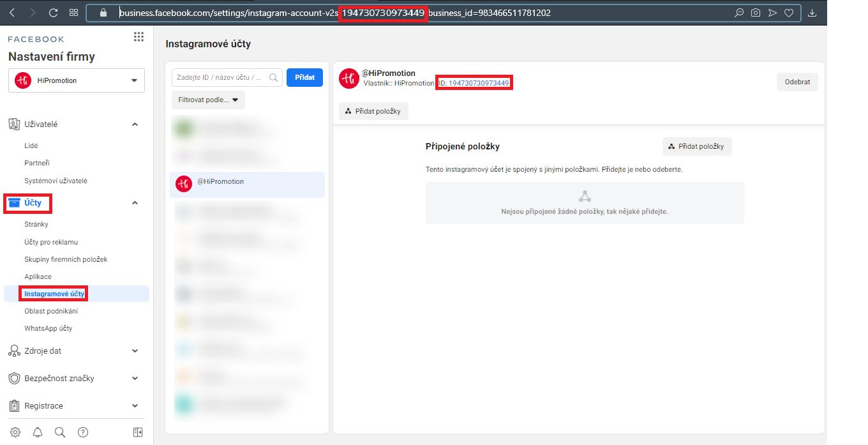Click @HiPromotion avatar in account header
Viewport: 868px width, 445px height.
pyautogui.click(x=349, y=79)
